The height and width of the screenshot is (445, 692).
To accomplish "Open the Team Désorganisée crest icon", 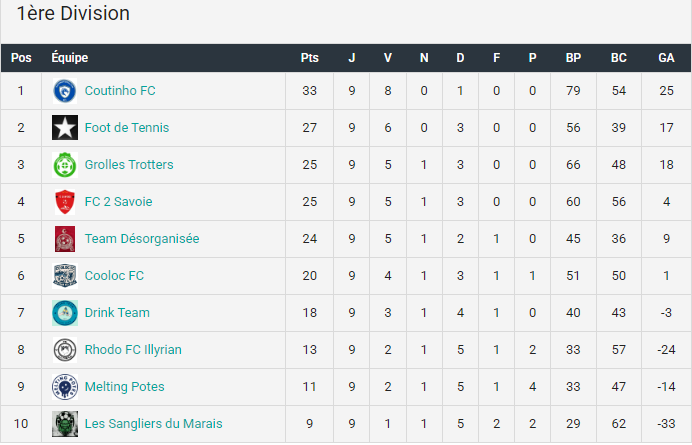I will tap(65, 239).
